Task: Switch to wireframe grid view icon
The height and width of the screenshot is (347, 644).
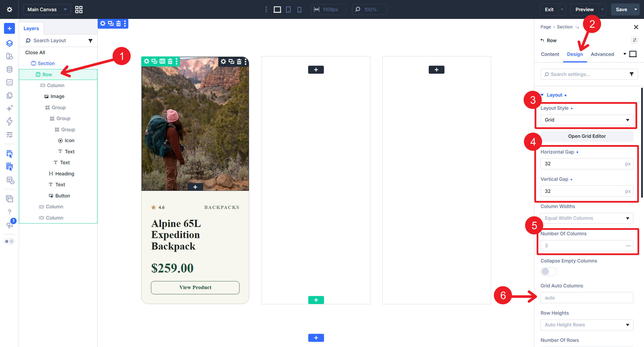Action: click(79, 9)
